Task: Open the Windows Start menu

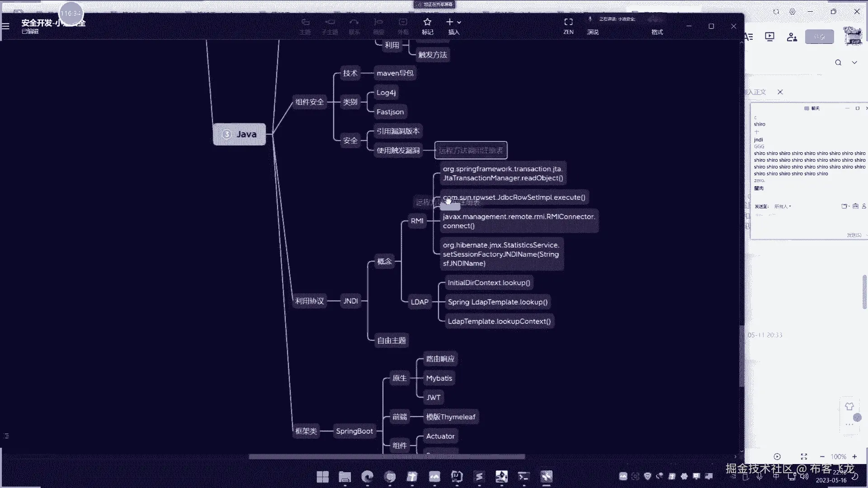Action: pos(322,477)
